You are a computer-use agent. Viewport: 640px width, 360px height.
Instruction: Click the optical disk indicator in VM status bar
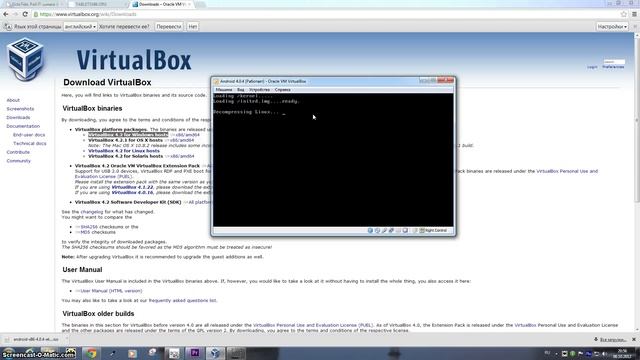tap(377, 231)
